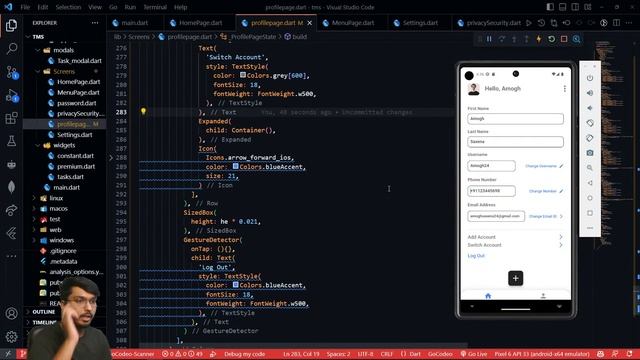Open the Search view in activity bar

[11, 49]
